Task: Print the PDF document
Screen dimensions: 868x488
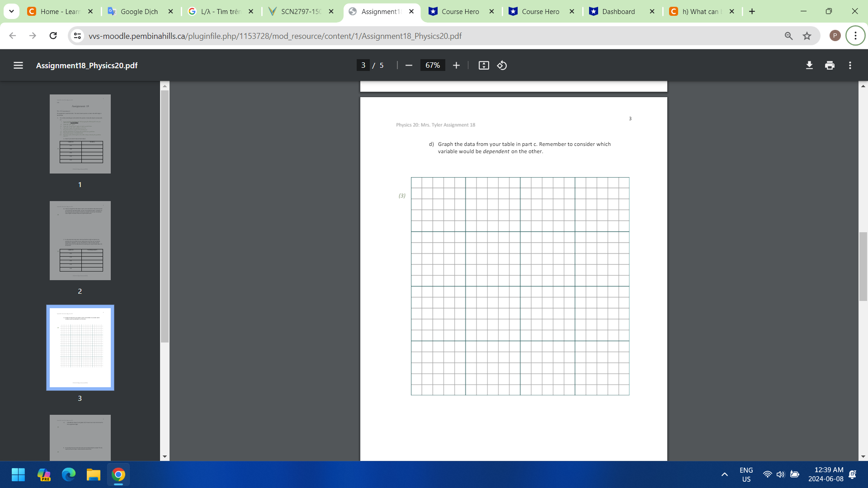Action: click(x=830, y=65)
